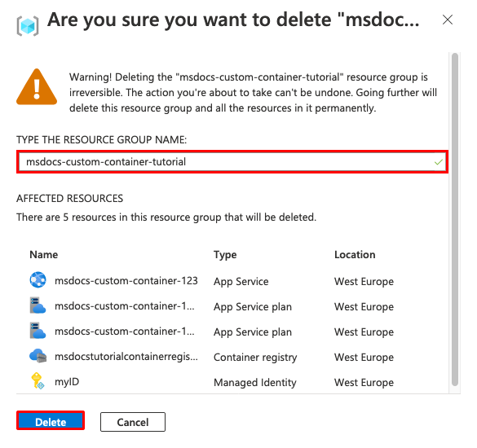The image size is (477, 448).
Task: Click the Container registry cloud icon
Action: pyautogui.click(x=38, y=356)
